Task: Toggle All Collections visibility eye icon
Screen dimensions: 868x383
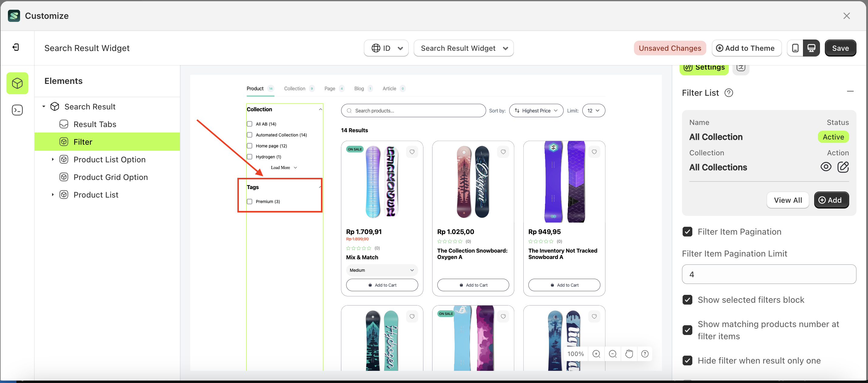Action: click(825, 167)
